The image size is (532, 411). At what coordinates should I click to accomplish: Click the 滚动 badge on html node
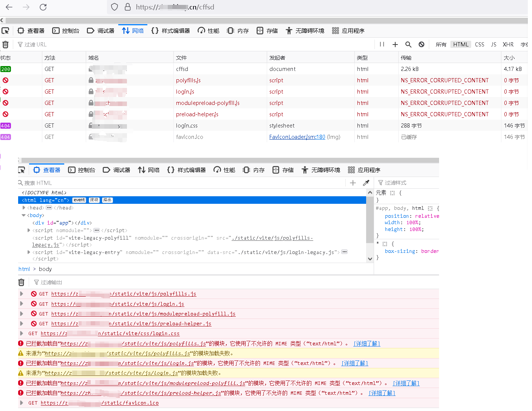point(94,200)
